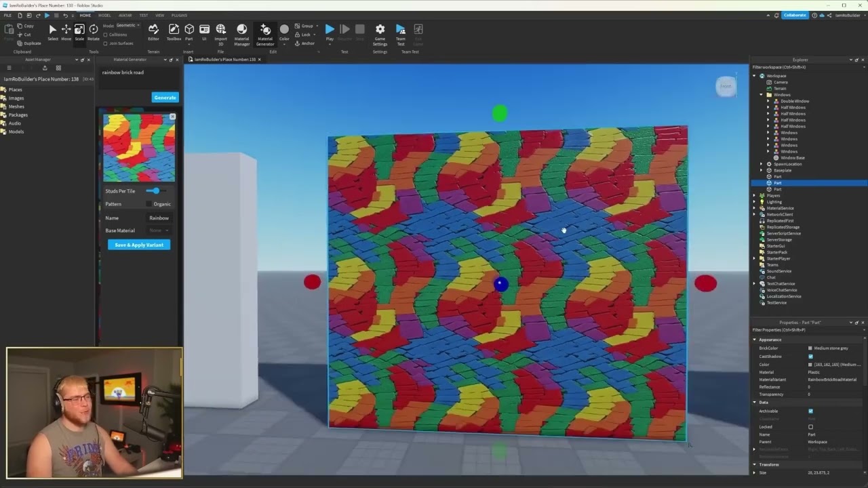
Task: Click the Color tool in Edit group
Action: point(284,32)
